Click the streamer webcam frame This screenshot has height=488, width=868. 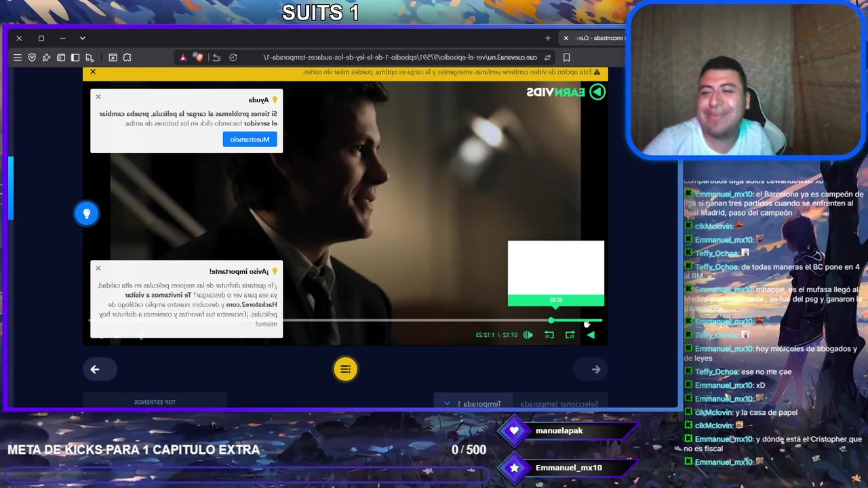[745, 79]
